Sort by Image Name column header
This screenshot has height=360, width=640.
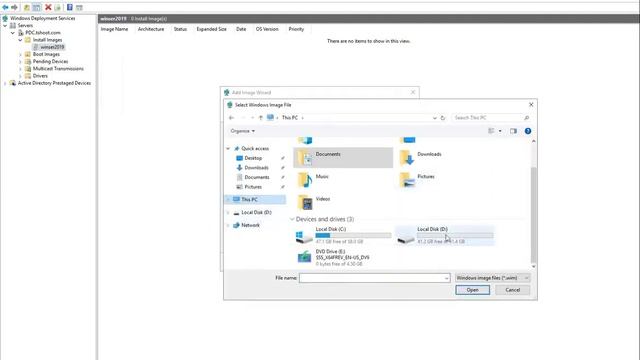114,29
